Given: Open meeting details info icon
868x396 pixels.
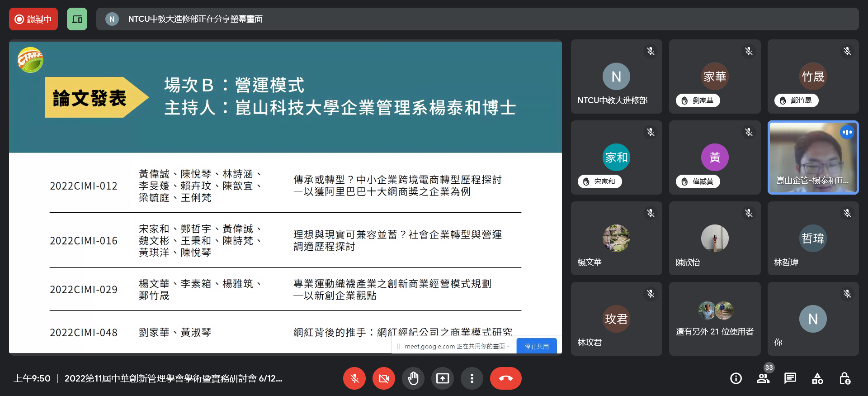Looking at the screenshot, I should pos(736,378).
